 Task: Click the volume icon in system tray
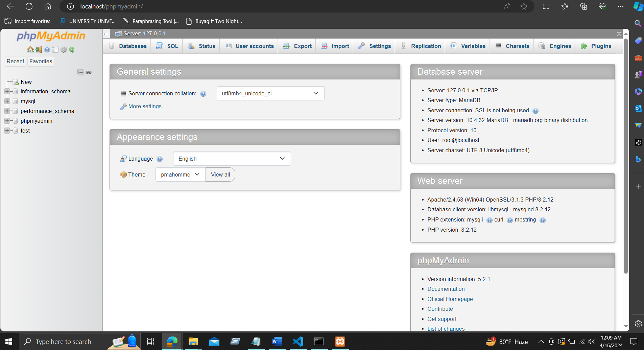[x=592, y=342]
